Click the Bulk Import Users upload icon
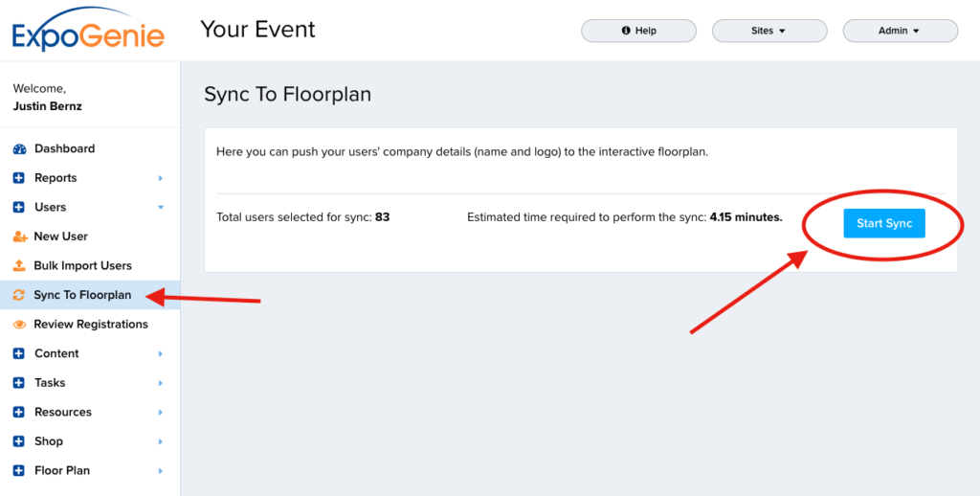This screenshot has height=496, width=980. click(19, 266)
